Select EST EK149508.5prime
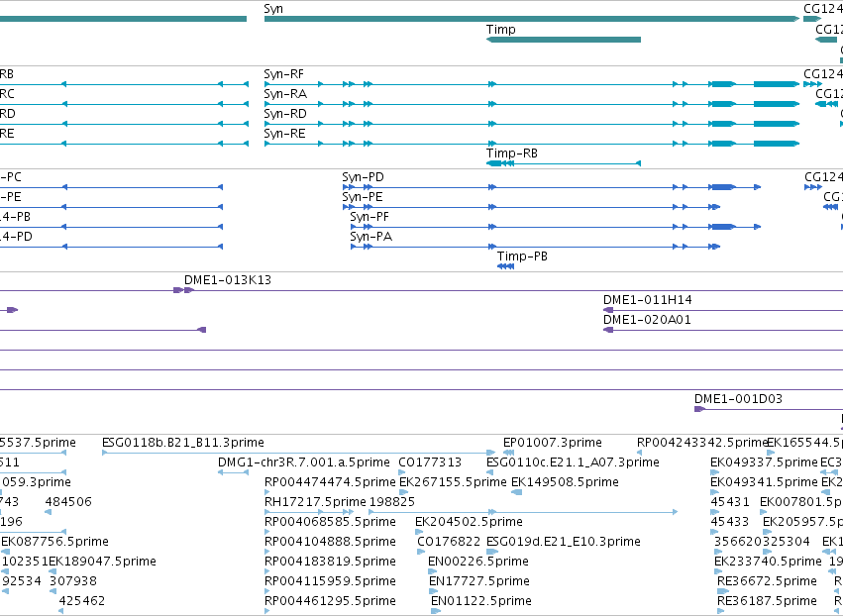Image resolution: width=843 pixels, height=616 pixels. (565, 482)
